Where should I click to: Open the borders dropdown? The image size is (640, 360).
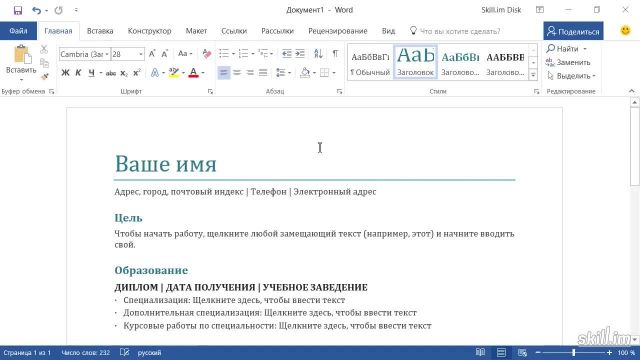click(334, 73)
